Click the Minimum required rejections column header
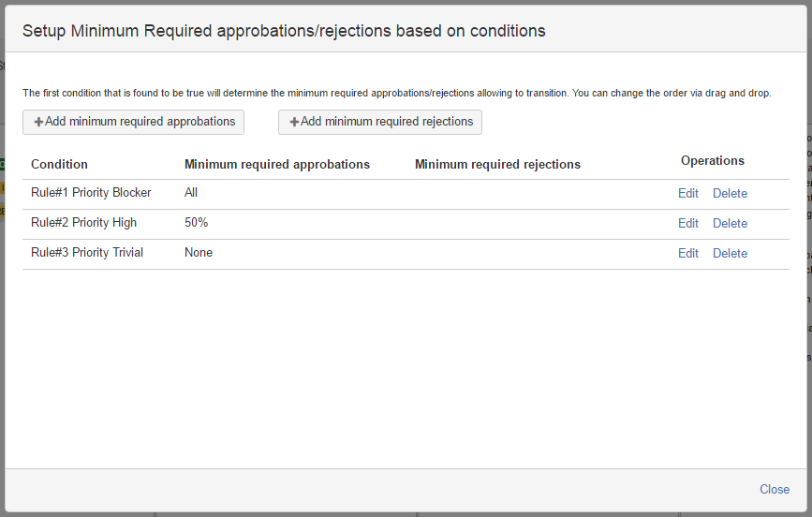This screenshot has height=517, width=812. [497, 164]
